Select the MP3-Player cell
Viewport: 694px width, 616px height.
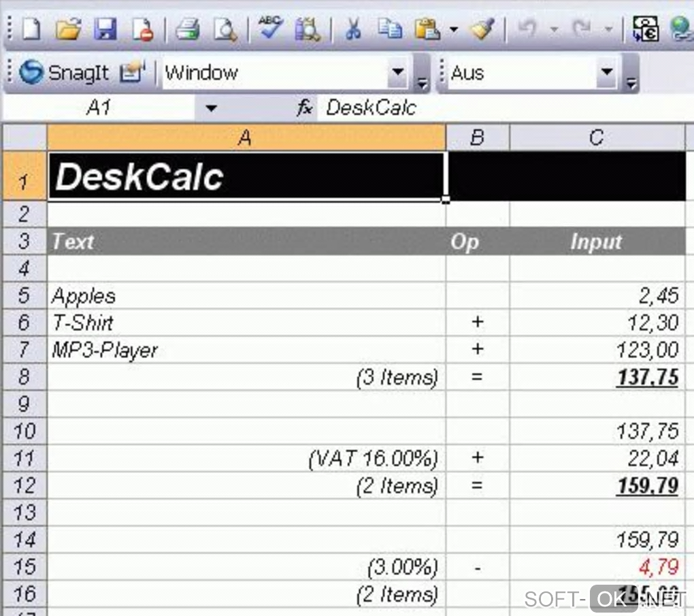pyautogui.click(x=246, y=350)
